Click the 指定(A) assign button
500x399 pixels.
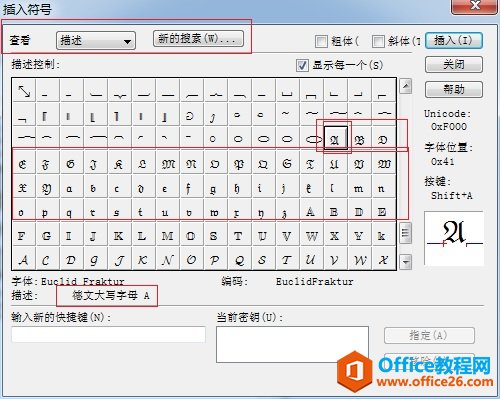[429, 335]
